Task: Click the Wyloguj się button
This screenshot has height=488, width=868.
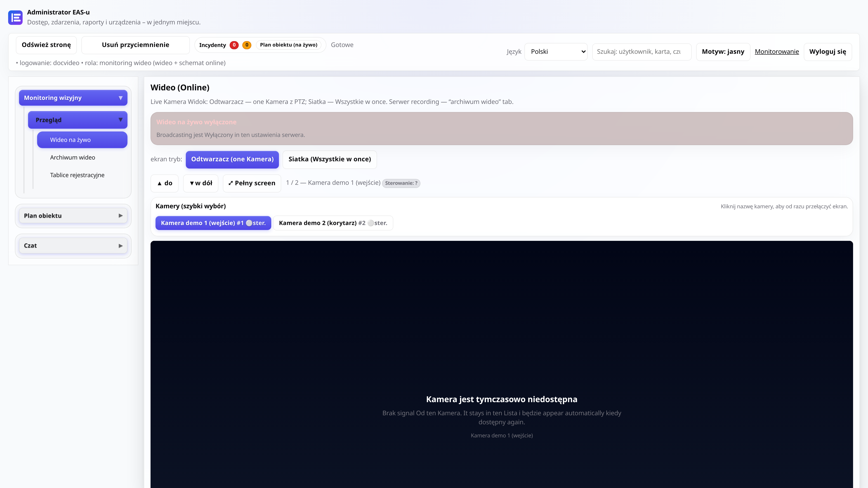Action: coord(828,52)
